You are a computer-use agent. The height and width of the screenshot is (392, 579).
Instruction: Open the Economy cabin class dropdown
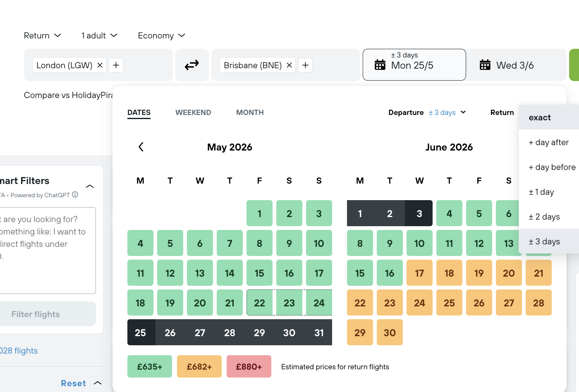[x=161, y=36]
